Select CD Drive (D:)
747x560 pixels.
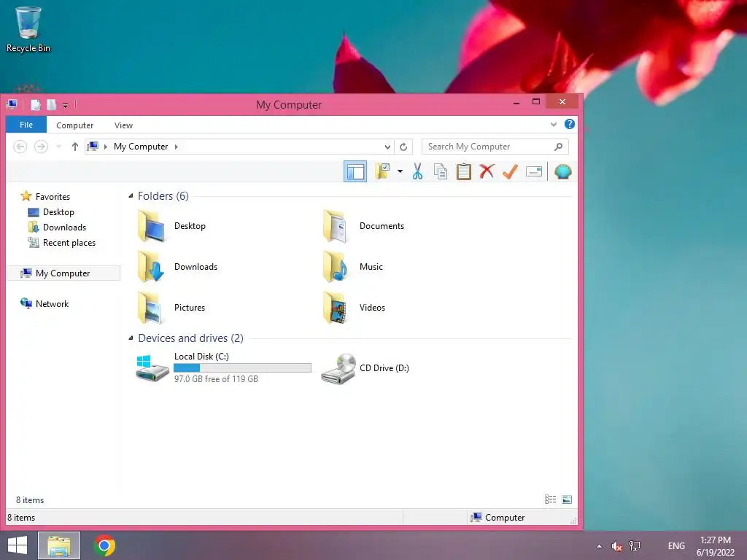365,368
